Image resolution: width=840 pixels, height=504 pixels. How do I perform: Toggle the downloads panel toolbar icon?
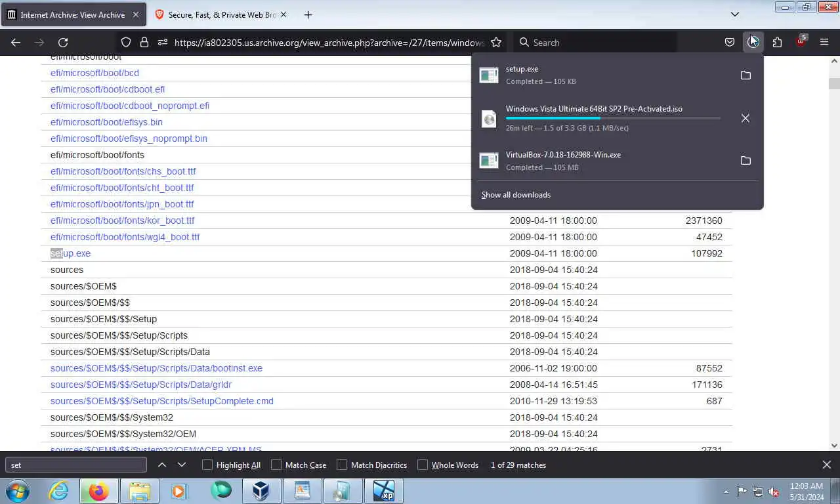pos(753,43)
